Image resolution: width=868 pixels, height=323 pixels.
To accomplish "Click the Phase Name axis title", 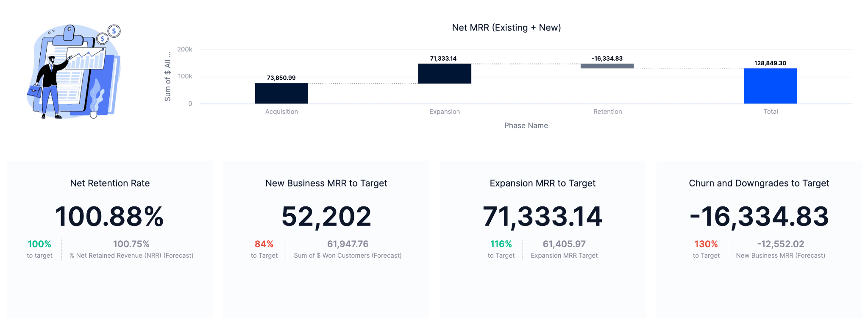I will pos(526,125).
